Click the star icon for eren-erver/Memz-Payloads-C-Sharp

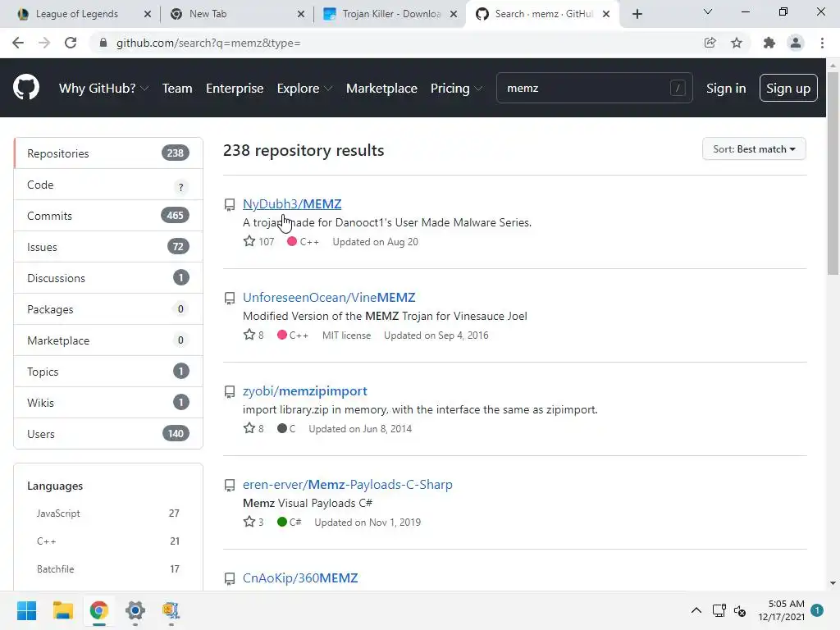(x=249, y=522)
